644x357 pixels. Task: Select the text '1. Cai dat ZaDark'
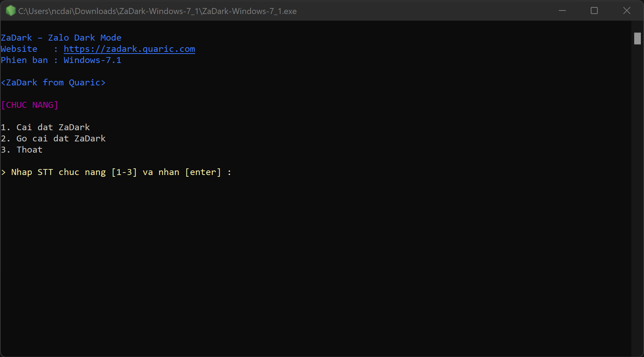[45, 127]
